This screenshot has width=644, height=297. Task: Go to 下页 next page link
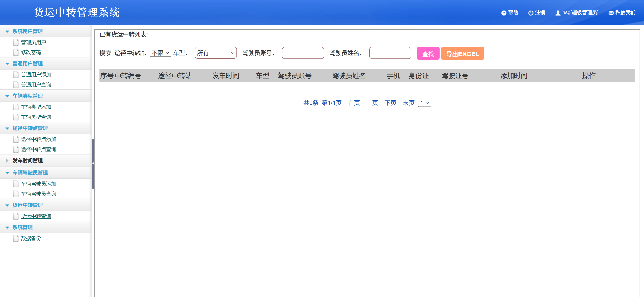point(390,103)
